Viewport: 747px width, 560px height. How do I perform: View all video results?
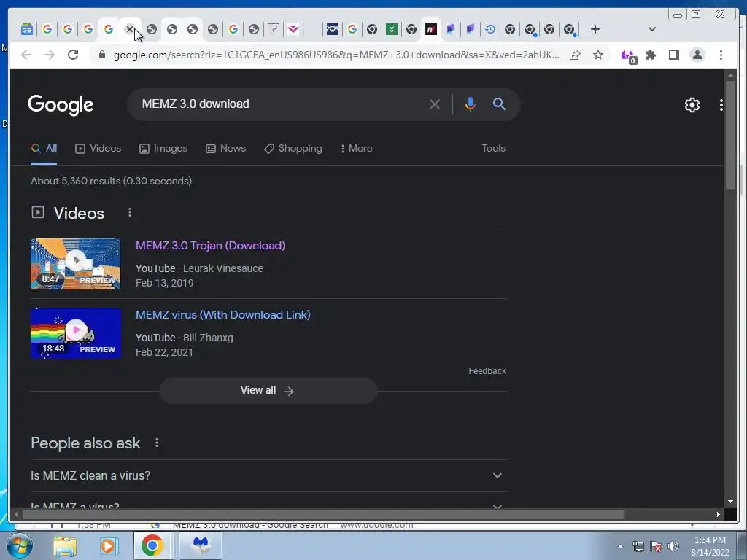click(x=268, y=391)
